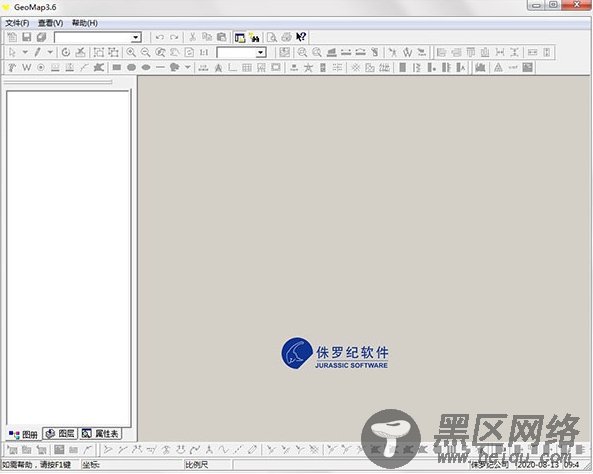Switch to the 图册 tab
The width and height of the screenshot is (593, 474).
pyautogui.click(x=23, y=435)
